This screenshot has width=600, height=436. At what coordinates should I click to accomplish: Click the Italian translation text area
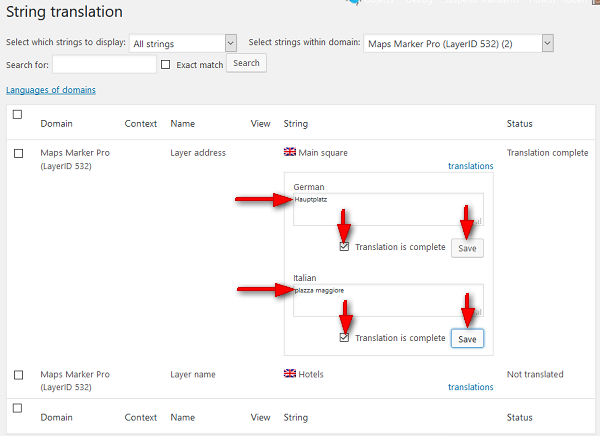pos(388,300)
